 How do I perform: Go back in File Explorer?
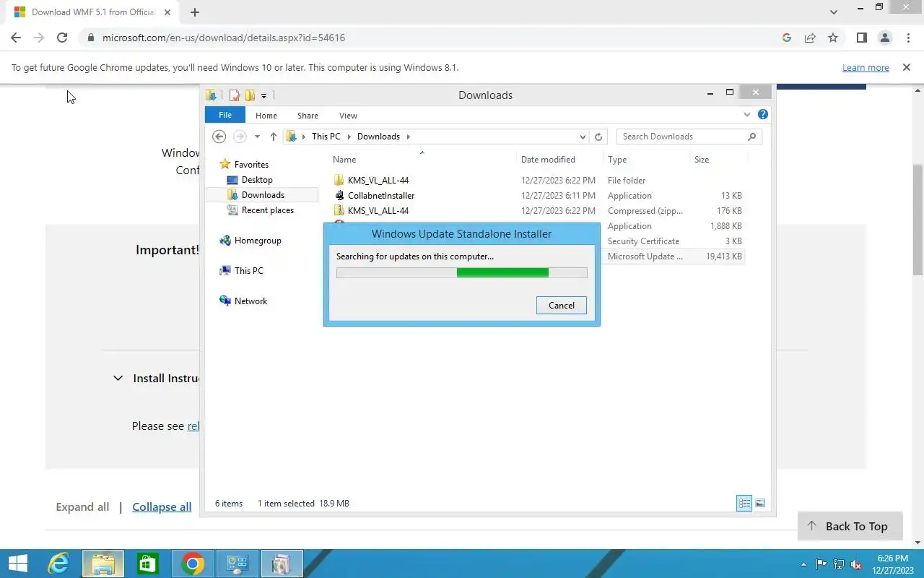click(x=219, y=137)
